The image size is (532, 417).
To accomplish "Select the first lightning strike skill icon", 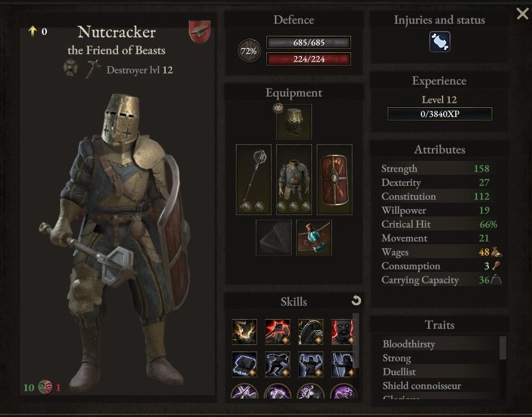I will pyautogui.click(x=244, y=332).
